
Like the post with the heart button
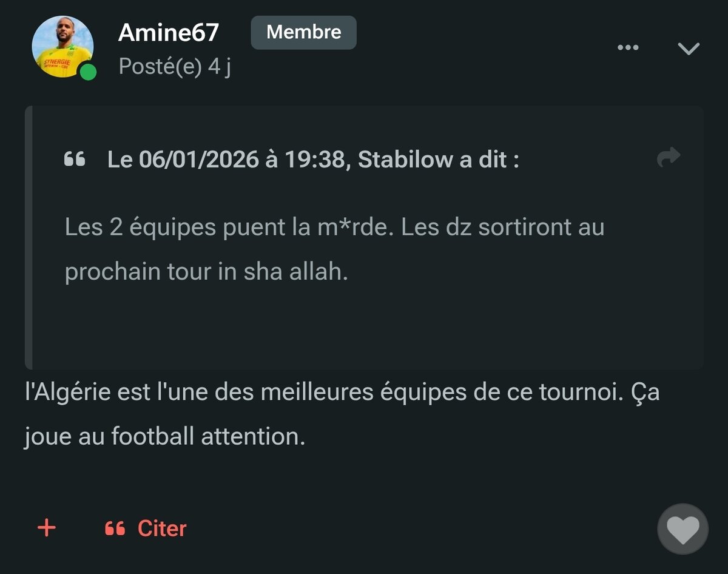[682, 529]
